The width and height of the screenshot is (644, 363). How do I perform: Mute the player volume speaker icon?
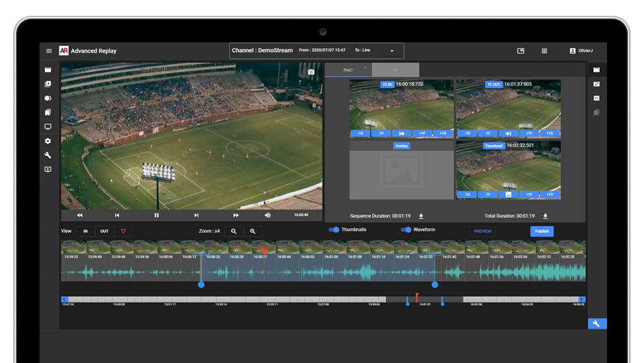(x=268, y=215)
